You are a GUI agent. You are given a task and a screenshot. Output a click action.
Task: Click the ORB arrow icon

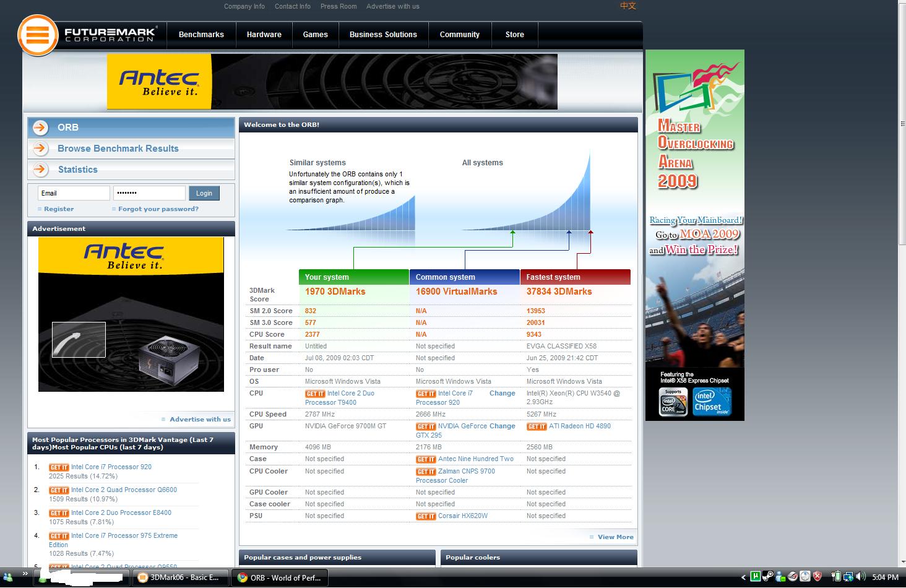coord(40,128)
